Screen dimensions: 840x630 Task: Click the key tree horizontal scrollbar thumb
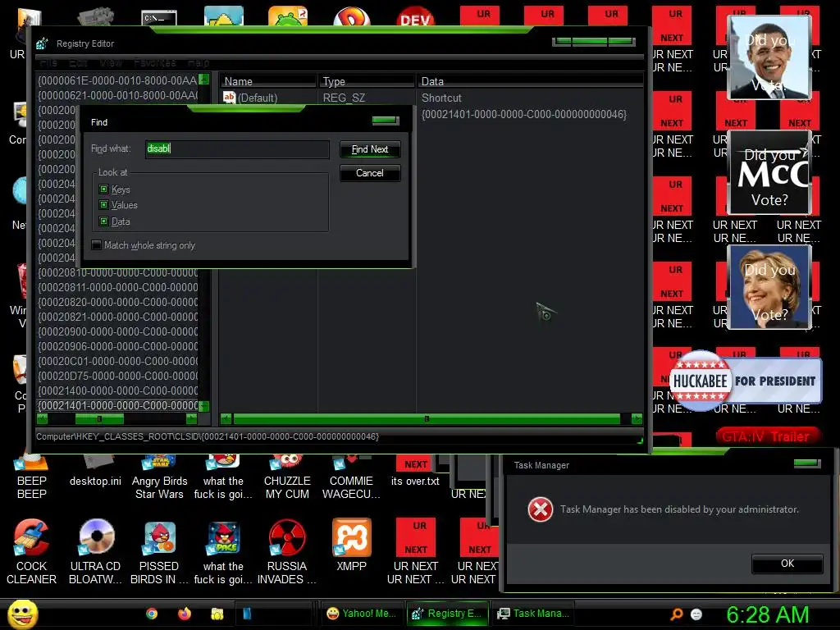(99, 418)
